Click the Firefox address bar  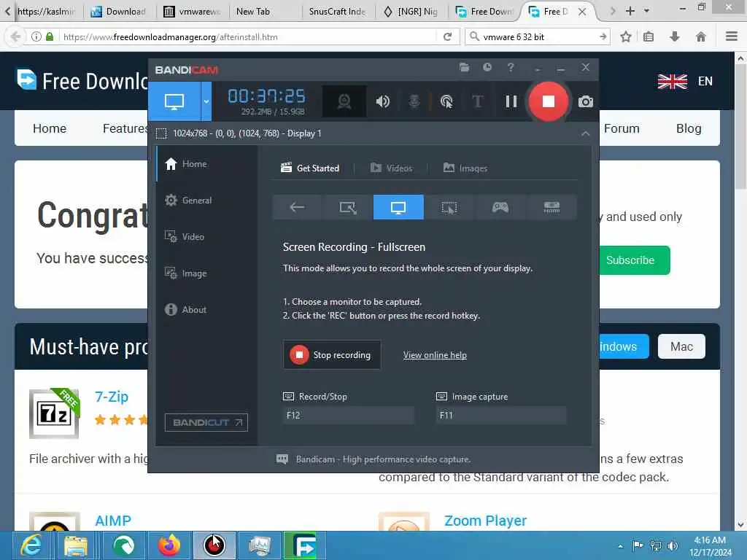click(248, 36)
